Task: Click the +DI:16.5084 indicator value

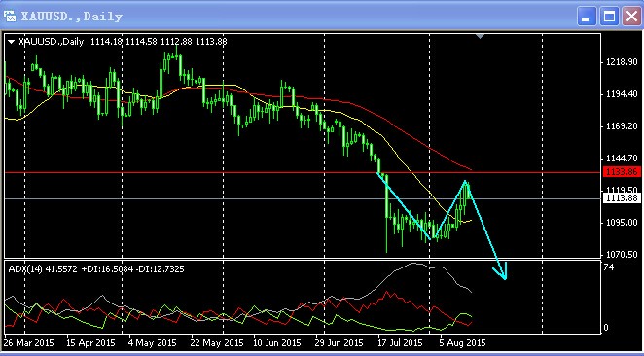Action: 107,269
